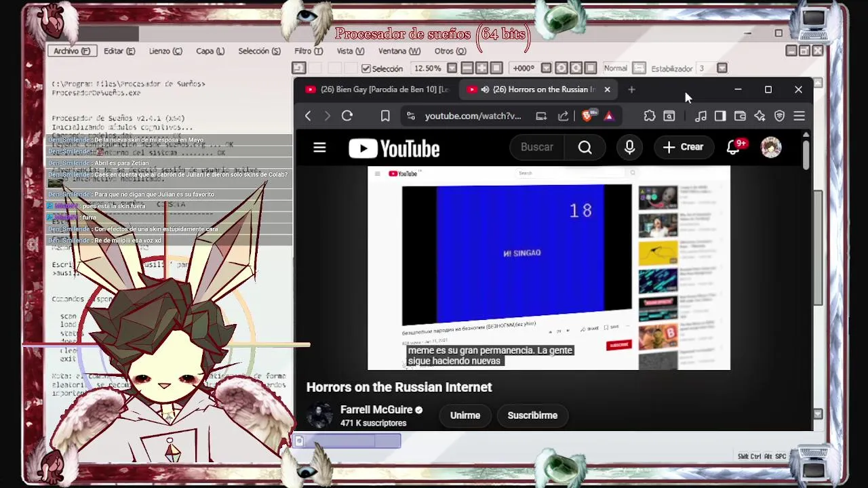
Task: Open the Selección menu
Action: point(259,51)
